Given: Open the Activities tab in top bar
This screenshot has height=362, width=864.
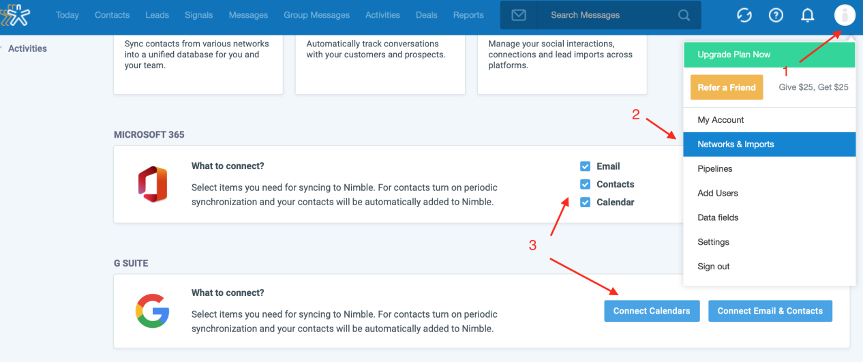Looking at the screenshot, I should pyautogui.click(x=382, y=15).
